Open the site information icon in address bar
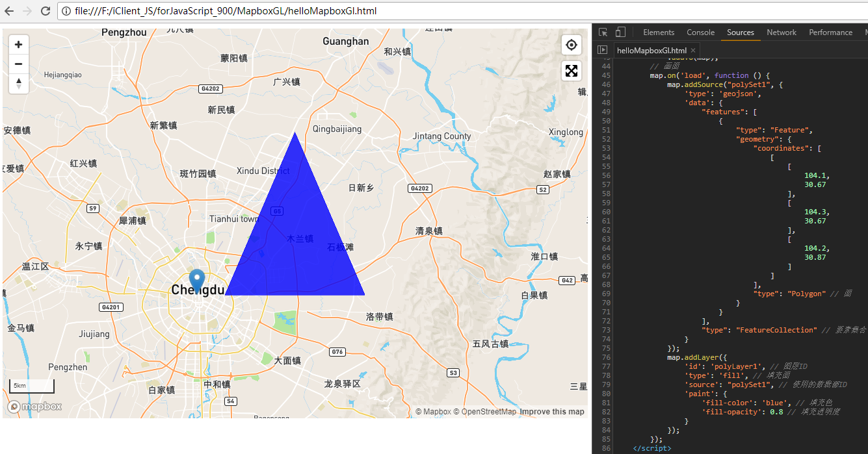The image size is (868, 454). coord(66,11)
